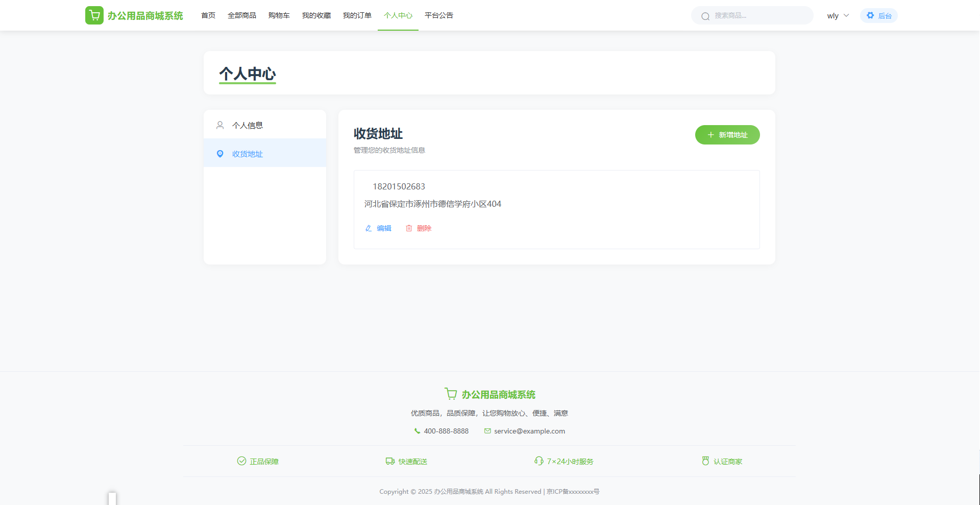The width and height of the screenshot is (980, 505).
Task: Open 购物车 from the top menu
Action: pos(279,15)
